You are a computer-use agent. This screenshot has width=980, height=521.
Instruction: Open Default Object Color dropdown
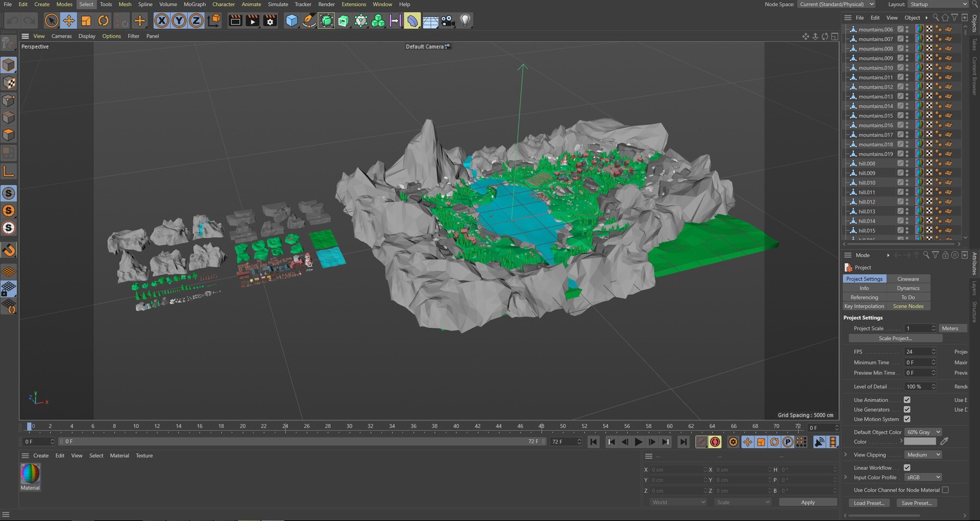click(923, 432)
